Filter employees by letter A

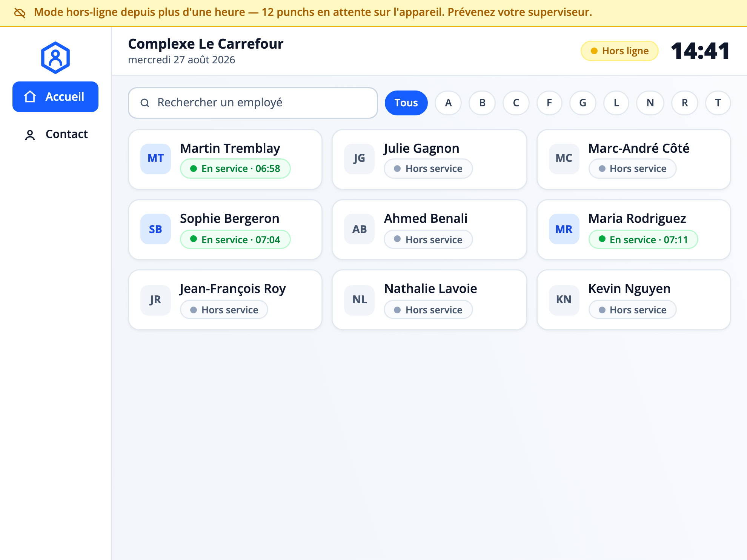point(448,103)
